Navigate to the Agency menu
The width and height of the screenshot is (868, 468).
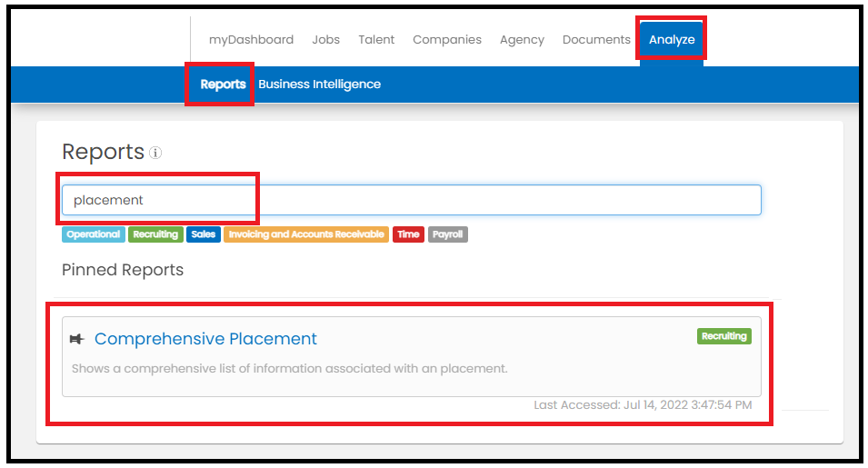(522, 40)
